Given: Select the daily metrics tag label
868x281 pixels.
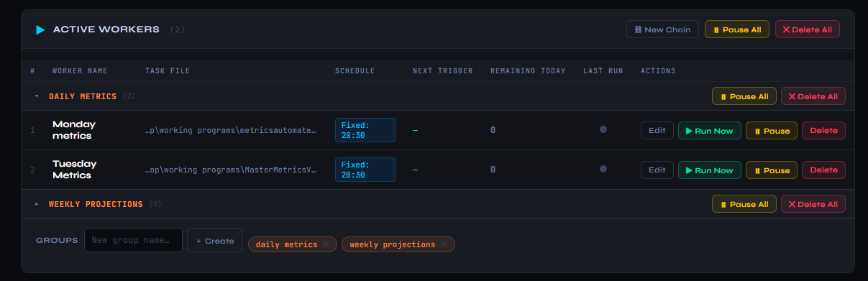Looking at the screenshot, I should tap(286, 244).
